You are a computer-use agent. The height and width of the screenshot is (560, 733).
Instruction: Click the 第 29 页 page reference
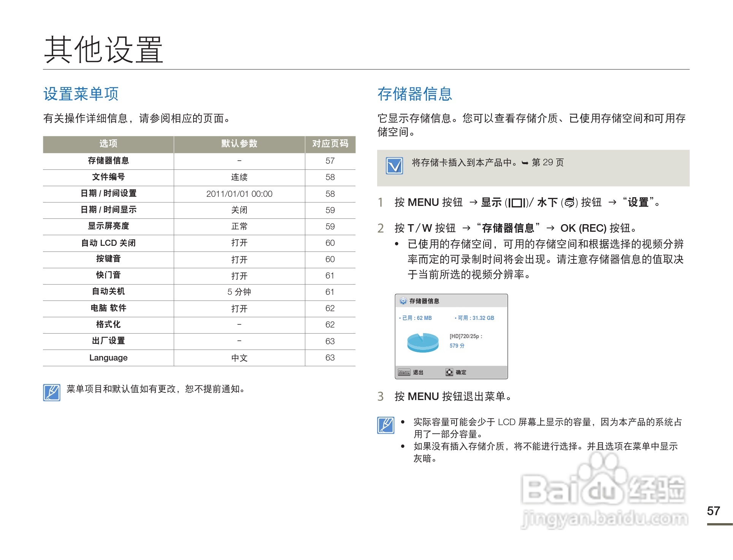pos(548,163)
